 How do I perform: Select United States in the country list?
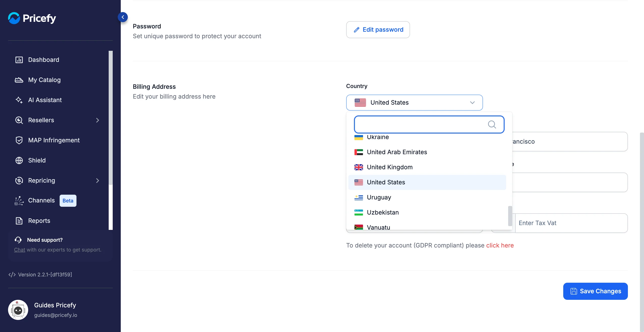click(427, 182)
